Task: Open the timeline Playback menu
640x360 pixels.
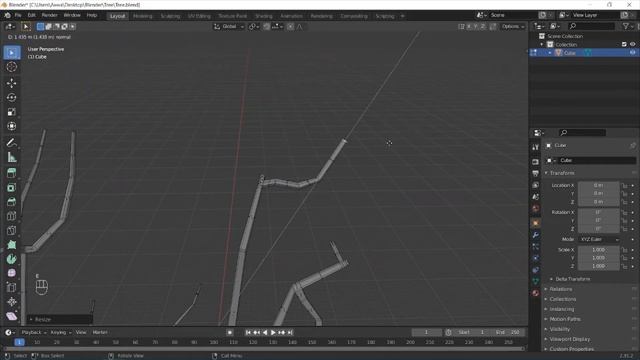Action: (33, 332)
